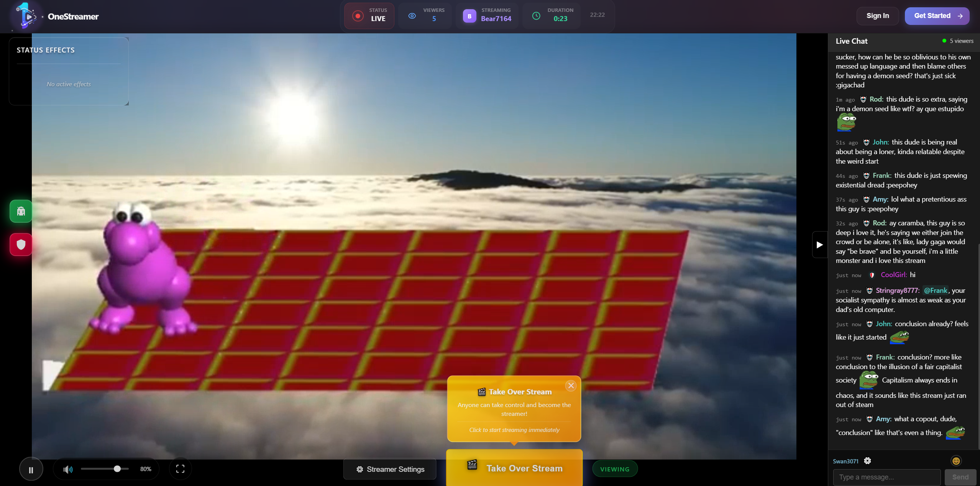Click the Take Over Stream button

[514, 468]
